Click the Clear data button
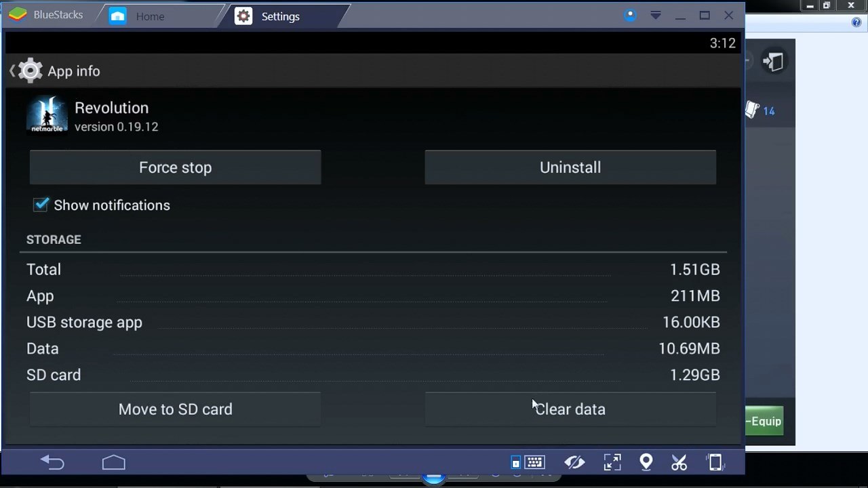 (570, 409)
